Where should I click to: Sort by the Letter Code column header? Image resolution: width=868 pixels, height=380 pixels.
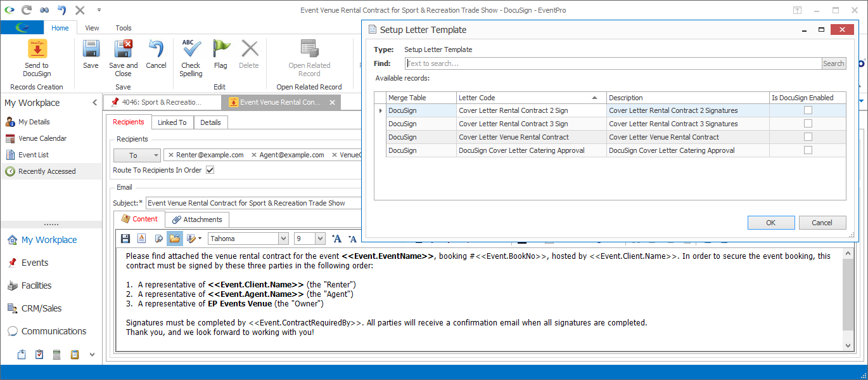click(531, 98)
